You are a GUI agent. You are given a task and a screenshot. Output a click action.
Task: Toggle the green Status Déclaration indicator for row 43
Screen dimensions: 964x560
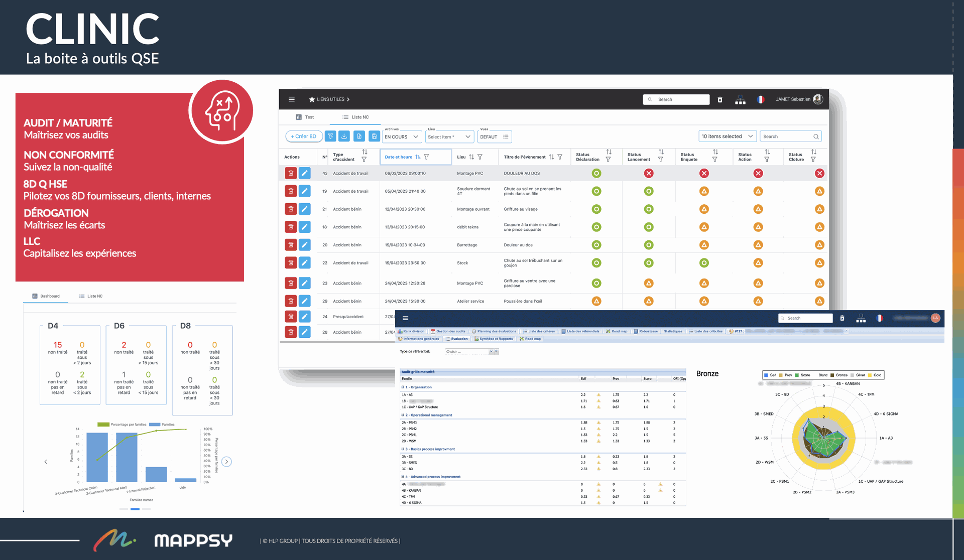click(x=596, y=173)
